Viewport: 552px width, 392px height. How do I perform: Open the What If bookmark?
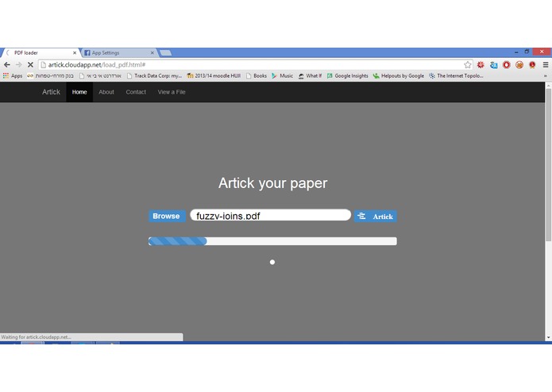pos(310,75)
